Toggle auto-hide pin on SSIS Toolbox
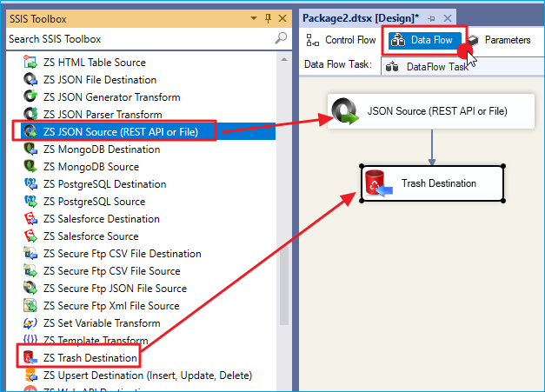This screenshot has height=392, width=545. (267, 18)
